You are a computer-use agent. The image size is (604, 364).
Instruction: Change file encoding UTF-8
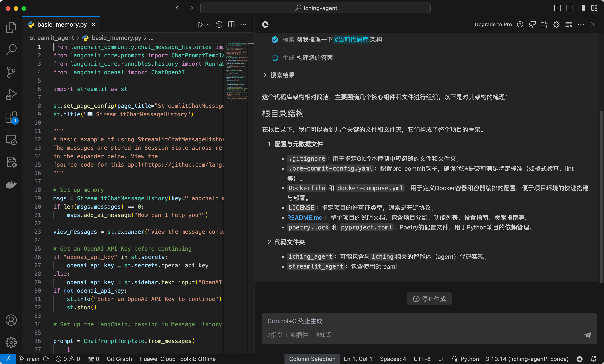point(422,359)
